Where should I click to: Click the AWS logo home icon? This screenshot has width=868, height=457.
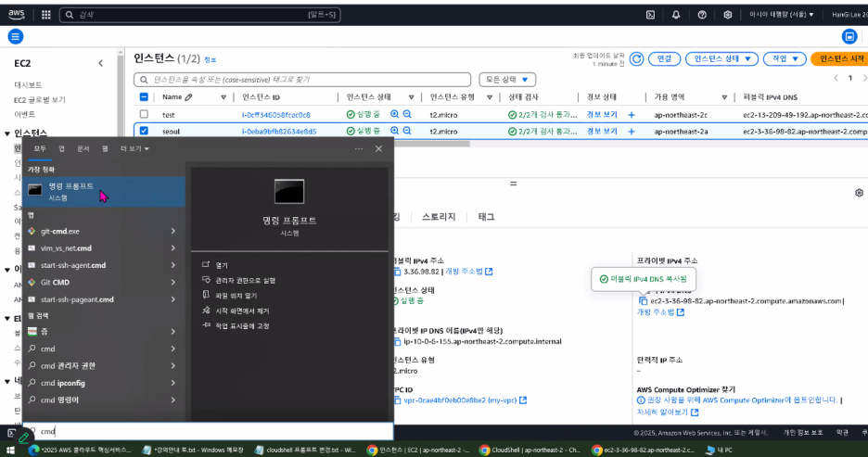point(17,15)
